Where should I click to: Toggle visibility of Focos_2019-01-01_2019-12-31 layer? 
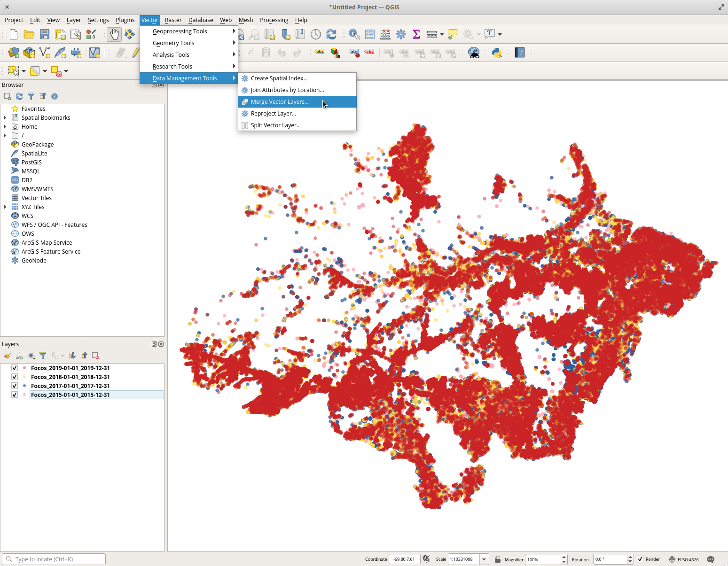coord(15,368)
